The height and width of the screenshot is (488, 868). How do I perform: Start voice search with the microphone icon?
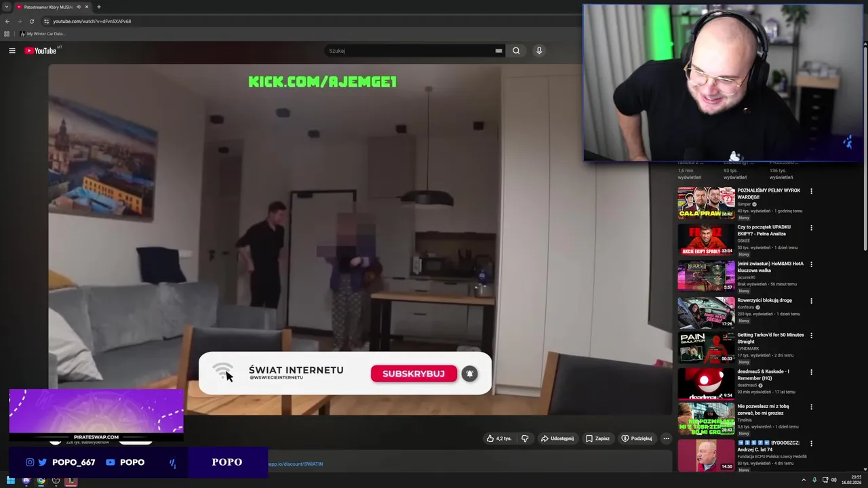click(x=539, y=51)
